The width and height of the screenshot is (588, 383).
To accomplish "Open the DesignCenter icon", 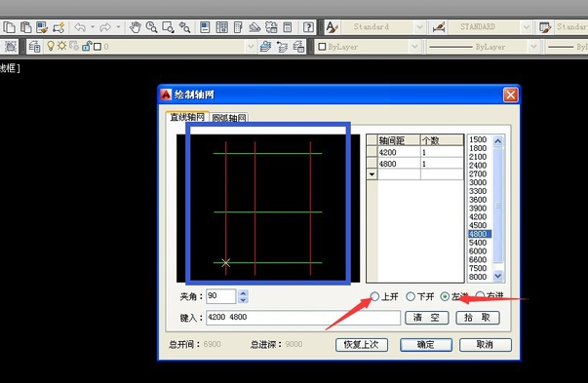I will 221,27.
